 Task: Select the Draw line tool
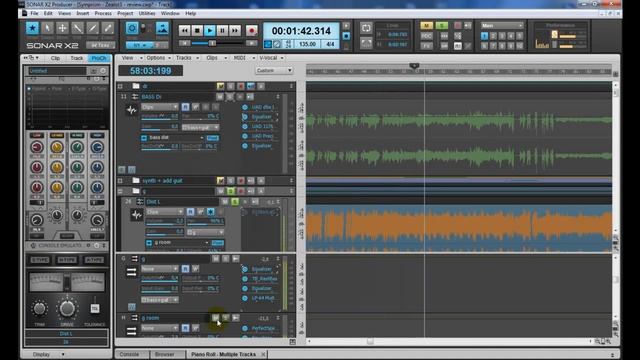click(x=93, y=28)
